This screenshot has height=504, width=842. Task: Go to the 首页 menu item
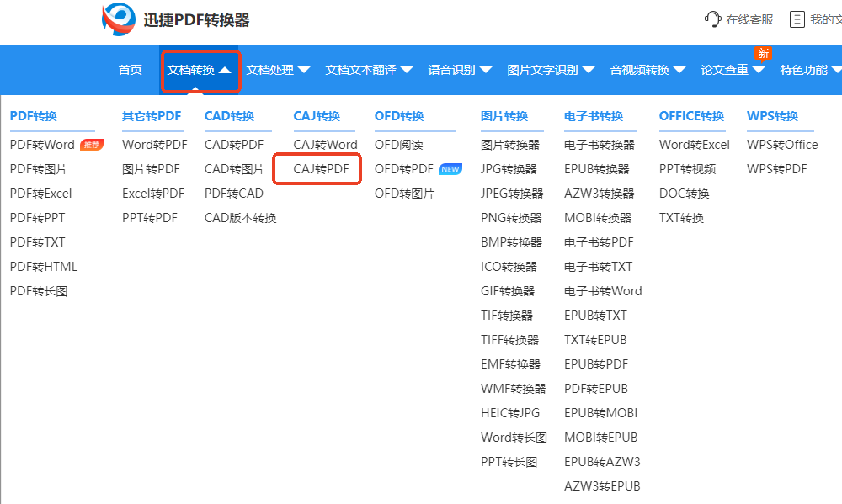click(x=130, y=70)
